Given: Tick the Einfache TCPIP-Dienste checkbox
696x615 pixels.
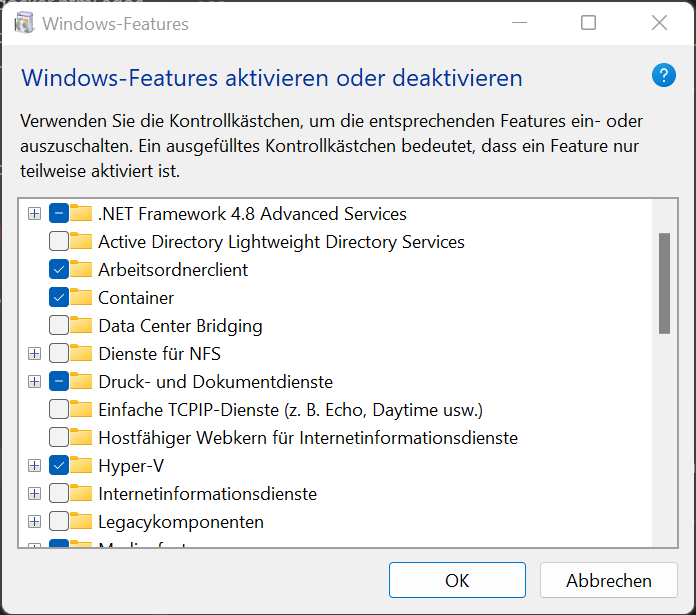Looking at the screenshot, I should (59, 409).
